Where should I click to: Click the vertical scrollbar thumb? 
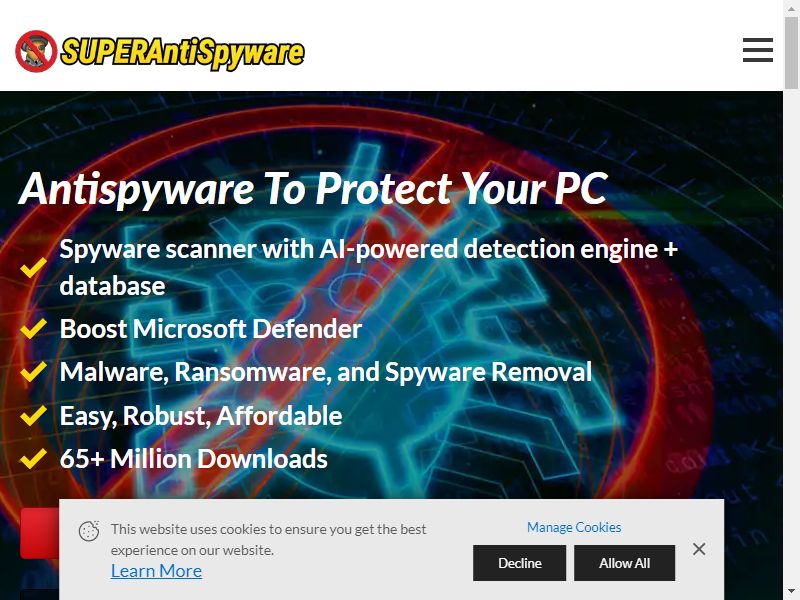click(791, 53)
